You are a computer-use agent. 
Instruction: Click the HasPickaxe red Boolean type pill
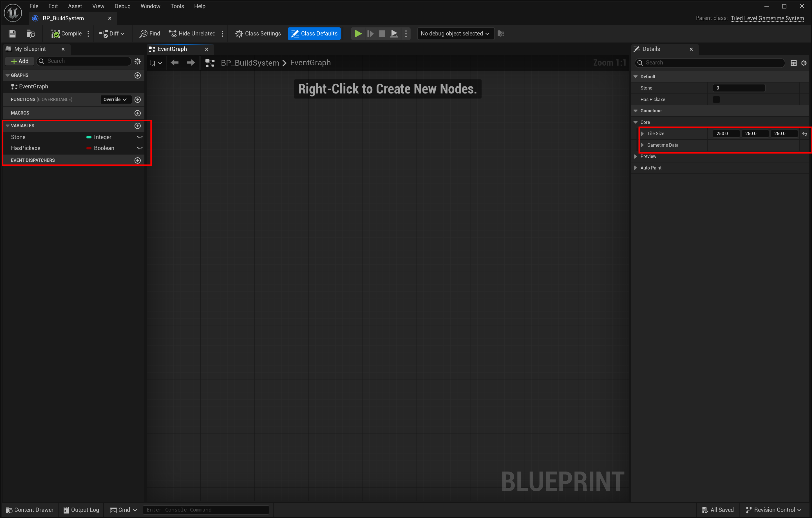point(89,148)
